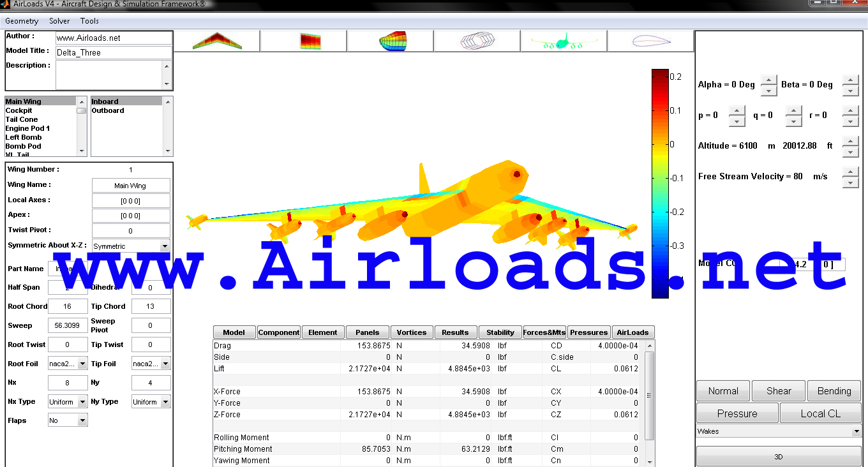868x467 pixels.
Task: Open the Solver menu
Action: [x=59, y=21]
